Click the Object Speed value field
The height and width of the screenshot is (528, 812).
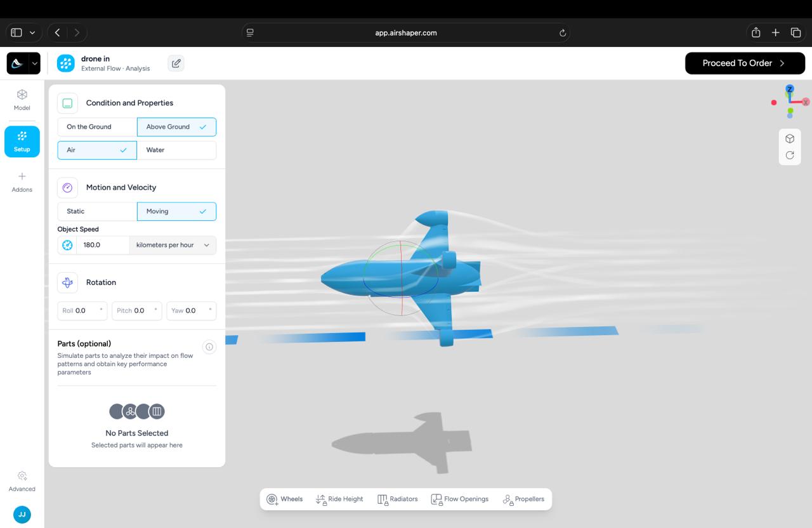coord(103,245)
